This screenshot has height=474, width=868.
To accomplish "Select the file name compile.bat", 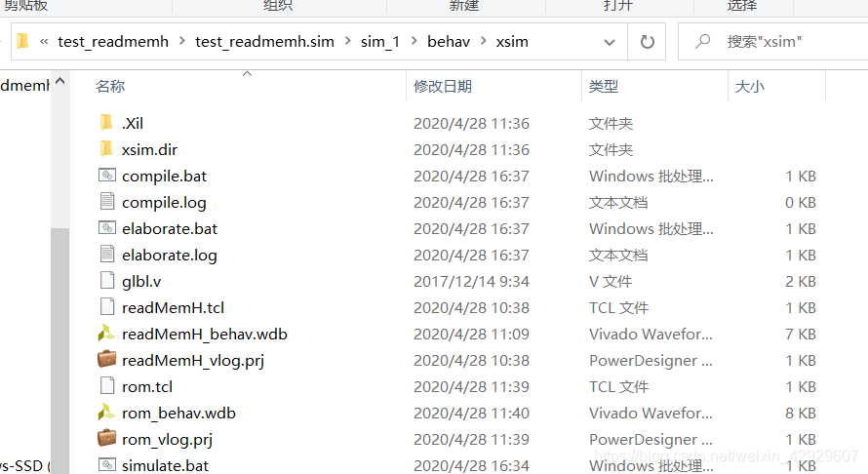I will click(x=164, y=177).
